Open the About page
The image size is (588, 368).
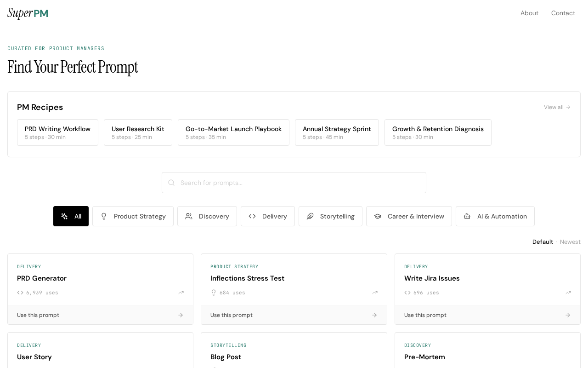coord(529,13)
